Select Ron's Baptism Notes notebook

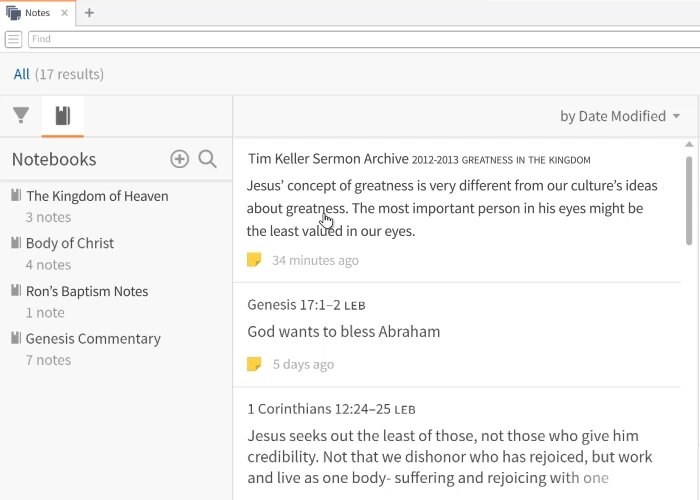[87, 291]
